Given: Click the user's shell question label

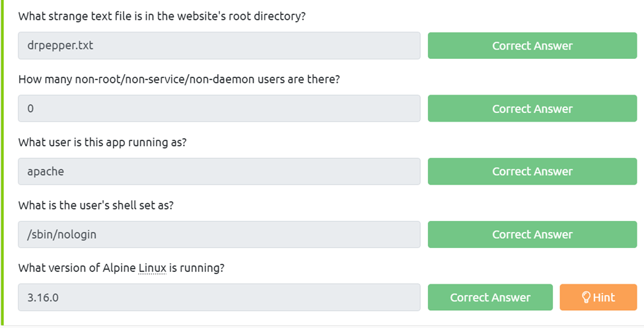Looking at the screenshot, I should [x=96, y=205].
